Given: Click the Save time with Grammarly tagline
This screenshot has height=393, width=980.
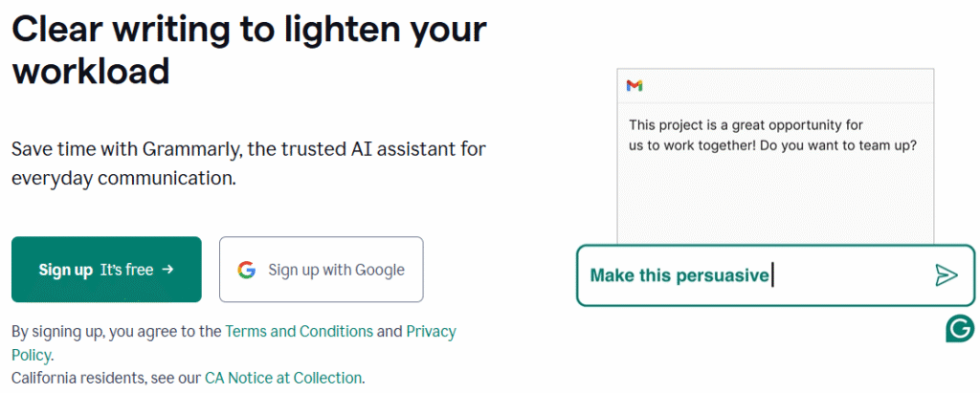Looking at the screenshot, I should coord(249,164).
